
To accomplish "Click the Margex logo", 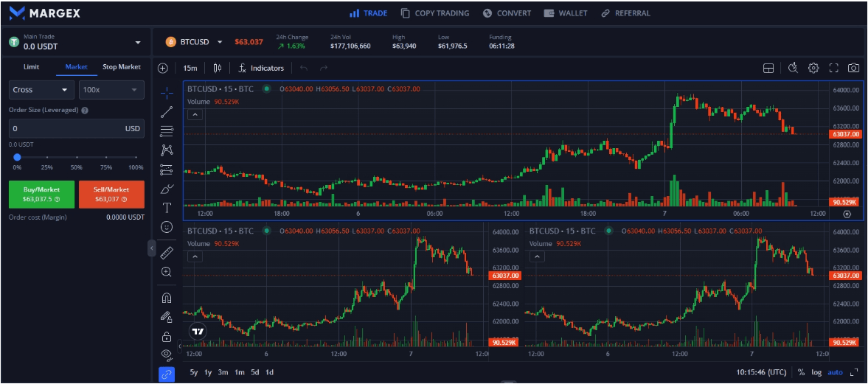I will pos(45,13).
